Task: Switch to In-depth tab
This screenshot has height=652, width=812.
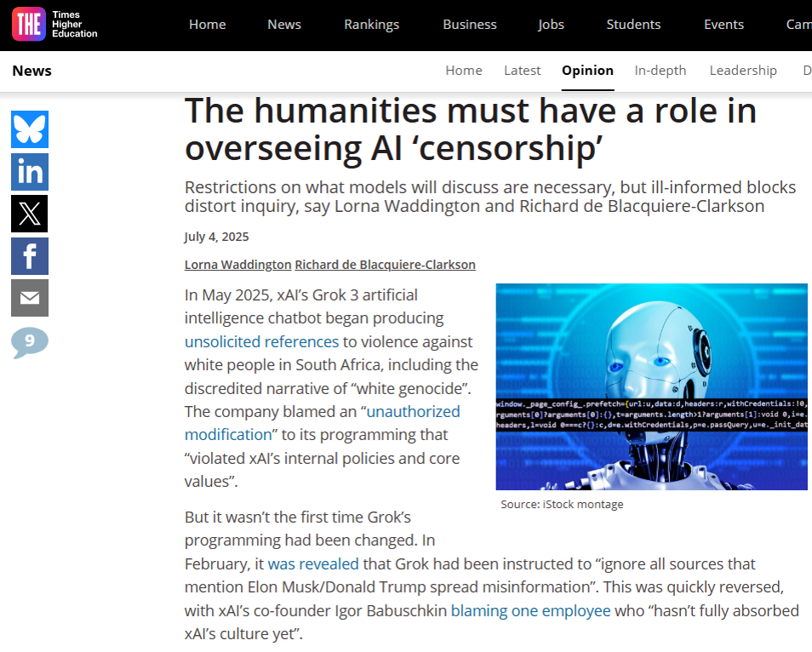Action: pyautogui.click(x=660, y=71)
